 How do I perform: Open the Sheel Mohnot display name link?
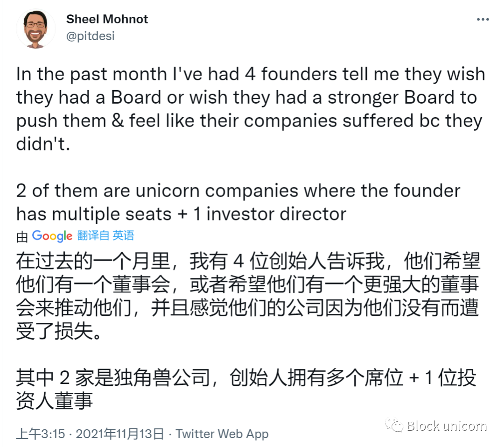(x=107, y=19)
